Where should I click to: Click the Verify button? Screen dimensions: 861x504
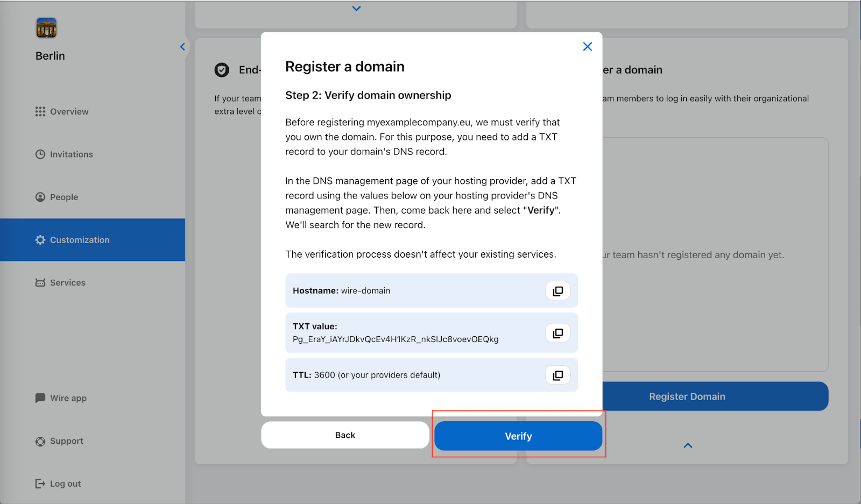(518, 436)
